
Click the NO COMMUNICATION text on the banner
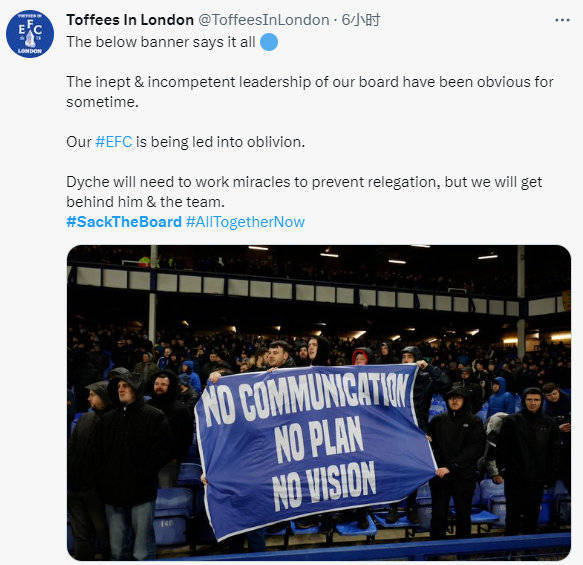(306, 399)
